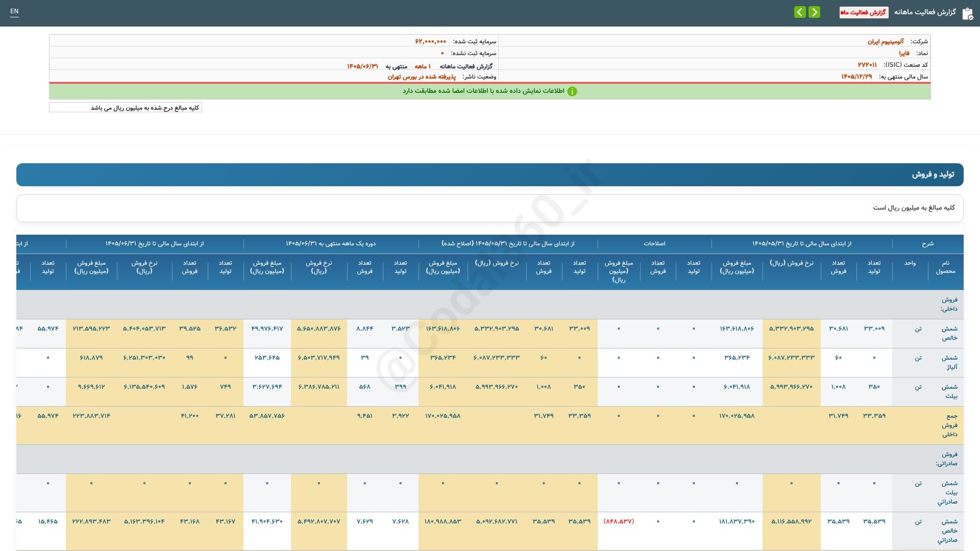
Task: Click the green left-pointing arrow button
Action: (x=800, y=12)
